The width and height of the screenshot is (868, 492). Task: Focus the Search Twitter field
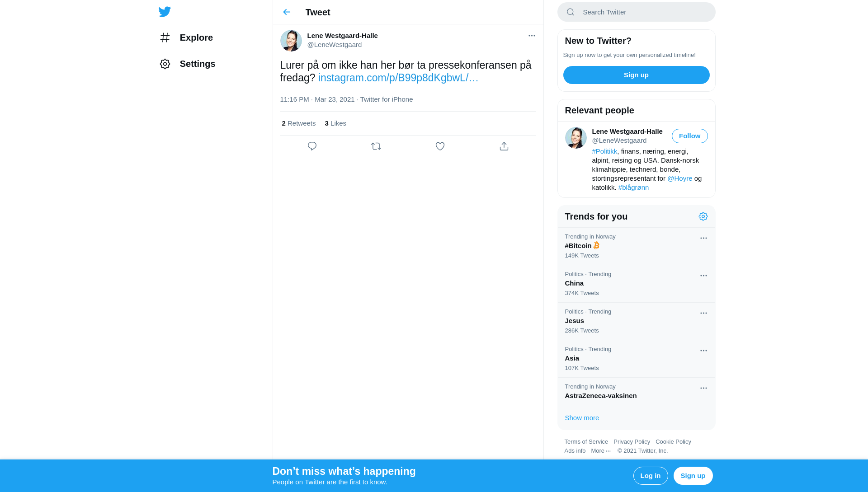pos(636,12)
